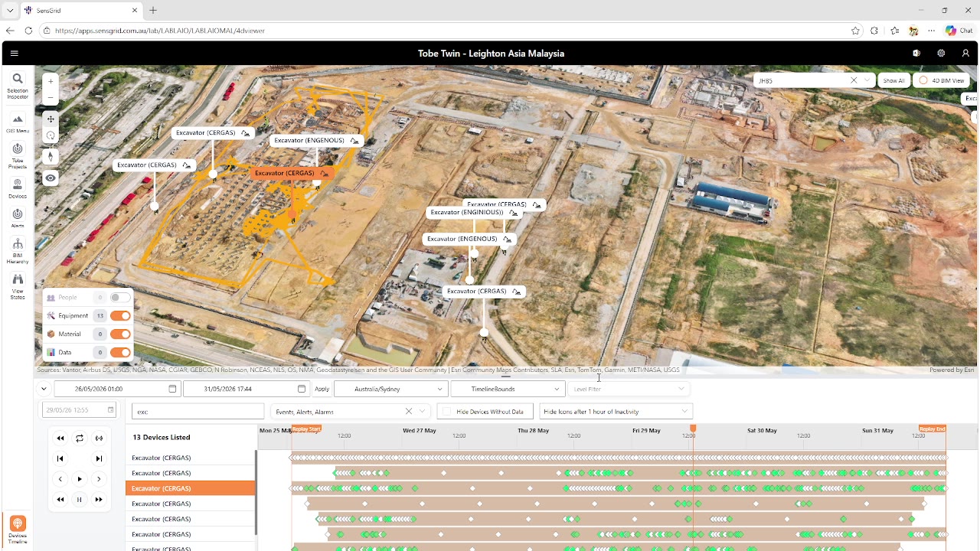Bookmark this page with the star icon
The image size is (980, 551).
tap(855, 31)
